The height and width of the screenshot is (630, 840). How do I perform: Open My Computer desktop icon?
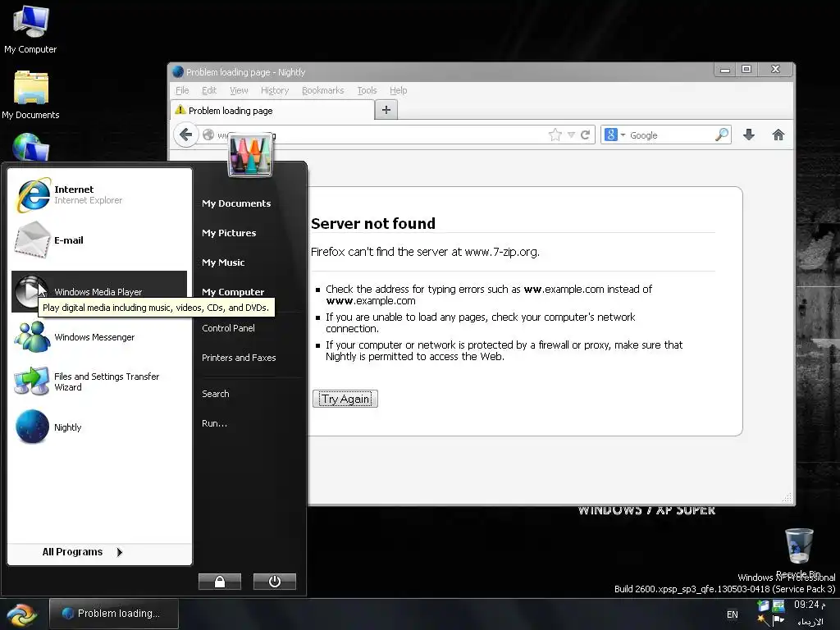(30, 29)
